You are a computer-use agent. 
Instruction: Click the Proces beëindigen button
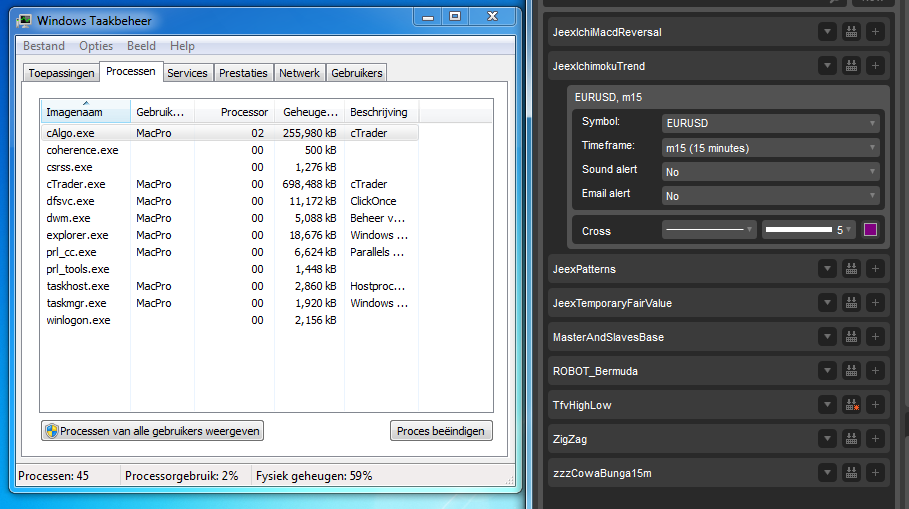[x=441, y=431]
